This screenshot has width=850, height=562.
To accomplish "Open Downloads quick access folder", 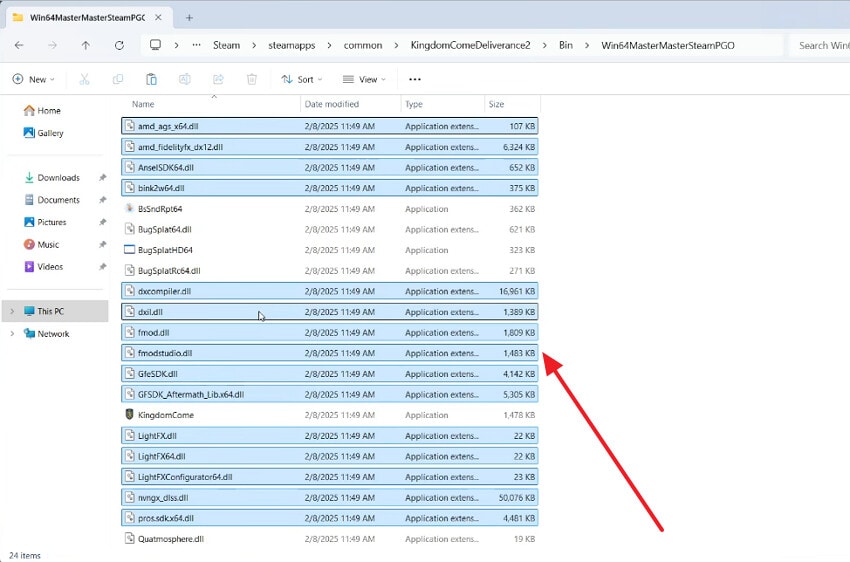I will [52, 178].
